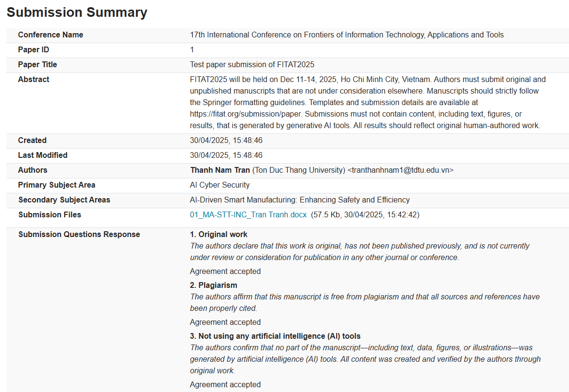Select 'Agreement accepted' under AI tools question
The width and height of the screenshot is (569, 392).
[x=225, y=384]
